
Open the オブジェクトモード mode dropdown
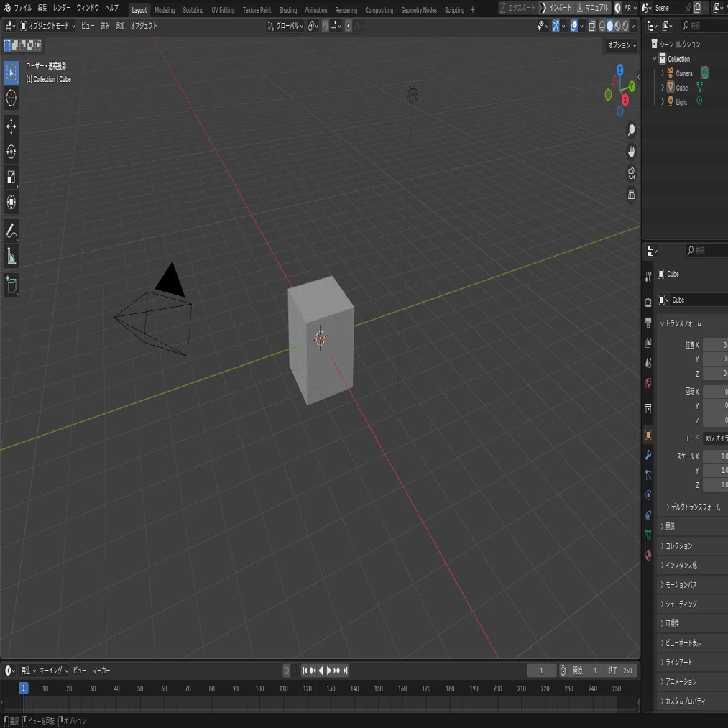pyautogui.click(x=47, y=26)
